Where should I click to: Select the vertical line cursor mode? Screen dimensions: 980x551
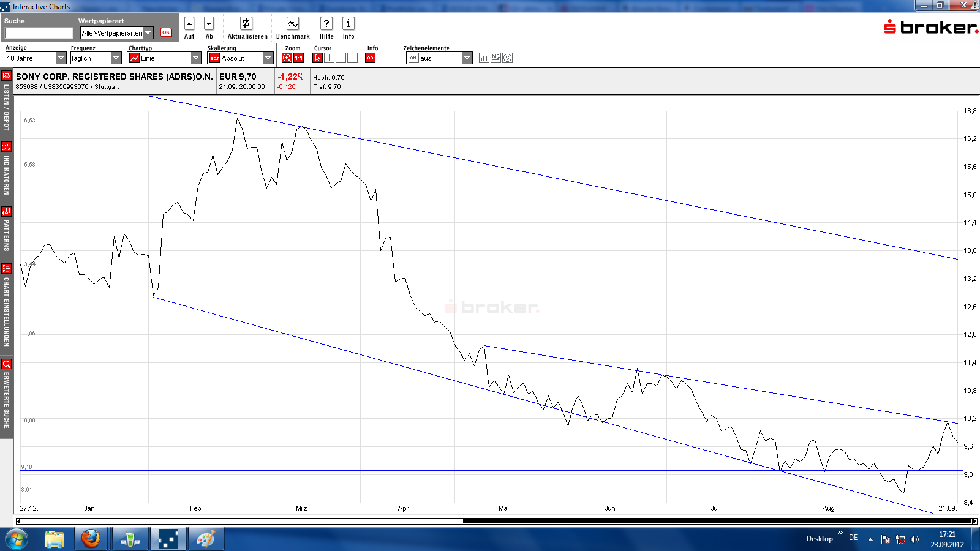[x=341, y=58]
